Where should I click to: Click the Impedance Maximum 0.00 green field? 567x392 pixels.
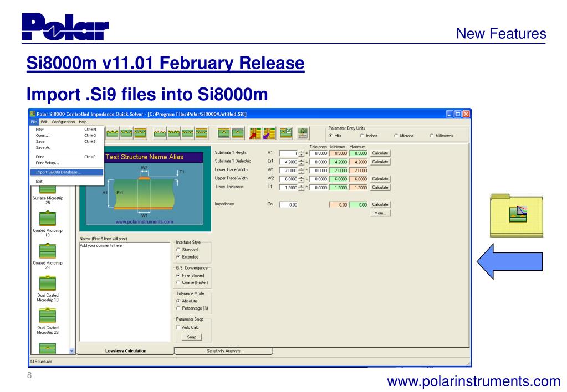coord(359,205)
